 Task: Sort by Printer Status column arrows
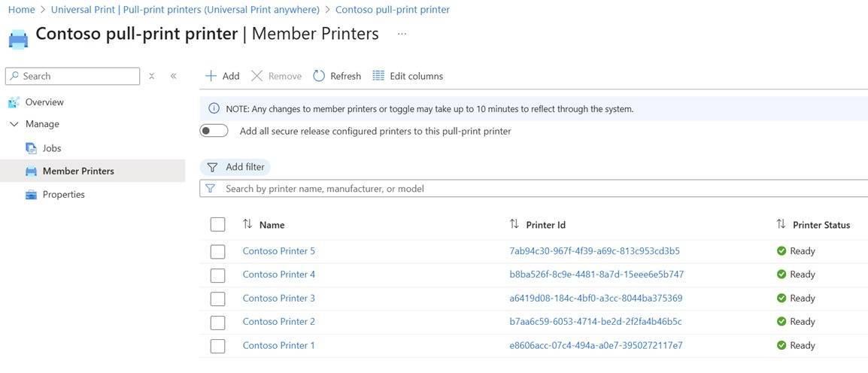pos(781,224)
